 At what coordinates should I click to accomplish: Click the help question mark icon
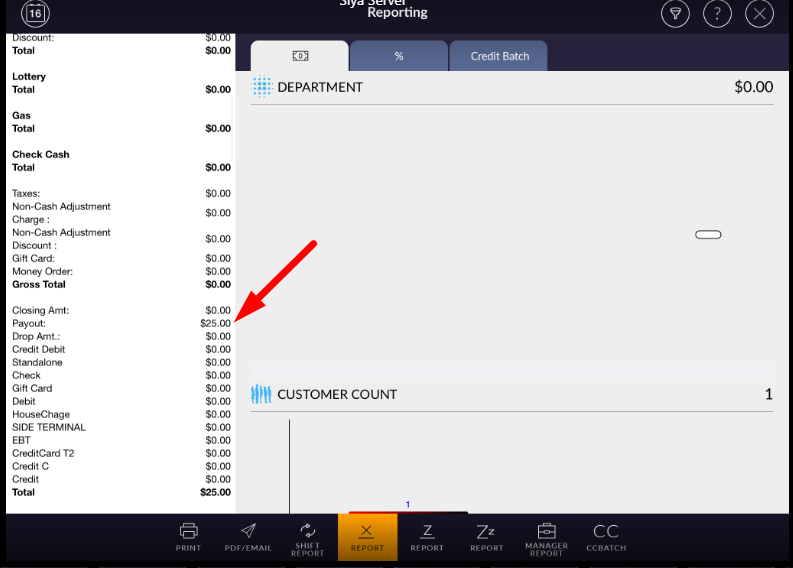tap(718, 14)
